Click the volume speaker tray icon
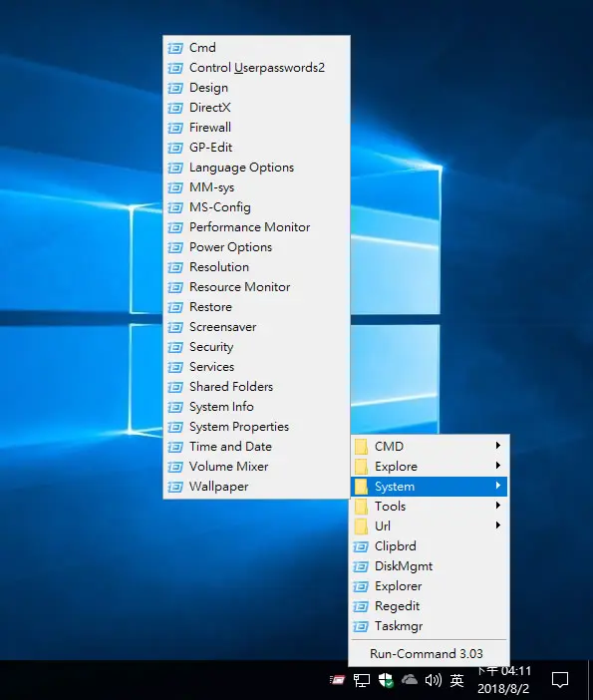Viewport: 593px width, 700px height. coord(434,680)
